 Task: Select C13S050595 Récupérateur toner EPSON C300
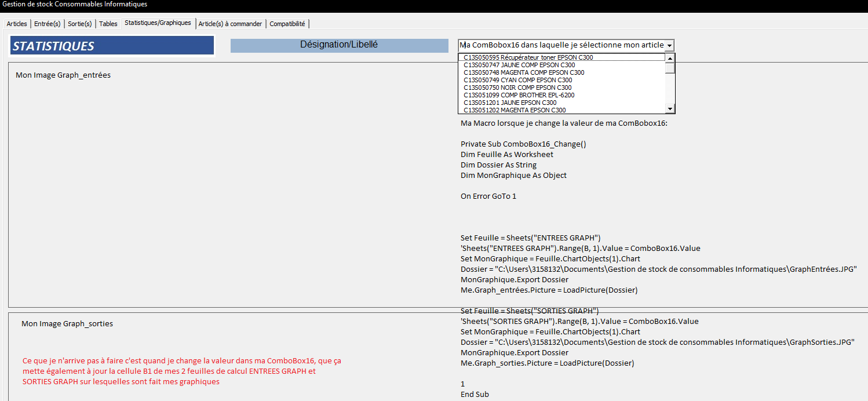[x=528, y=57]
